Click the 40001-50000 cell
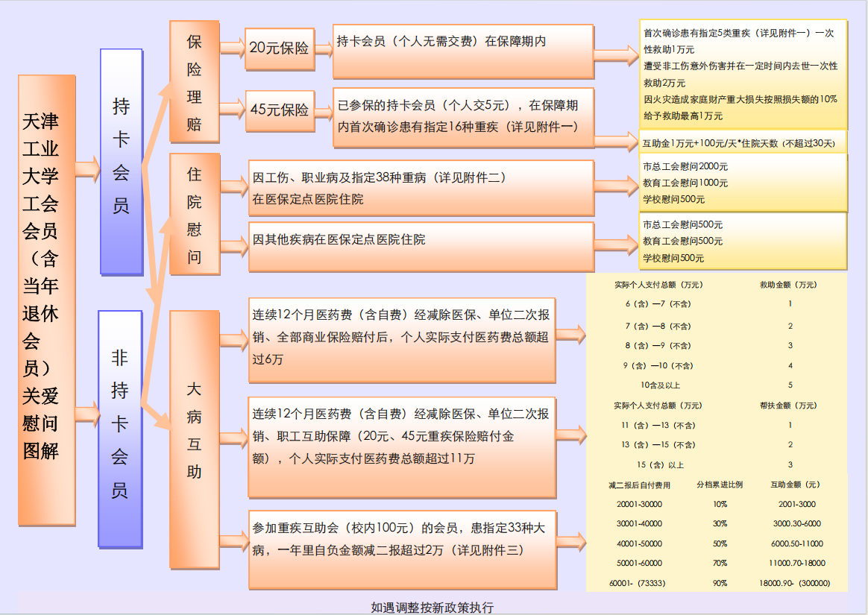Image resolution: width=868 pixels, height=615 pixels. [639, 543]
